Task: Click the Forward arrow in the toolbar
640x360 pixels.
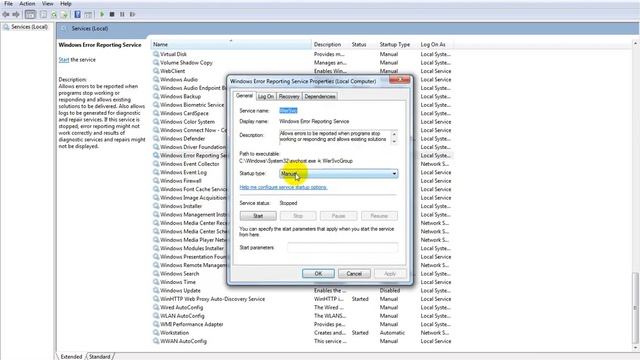Action: click(x=16, y=14)
